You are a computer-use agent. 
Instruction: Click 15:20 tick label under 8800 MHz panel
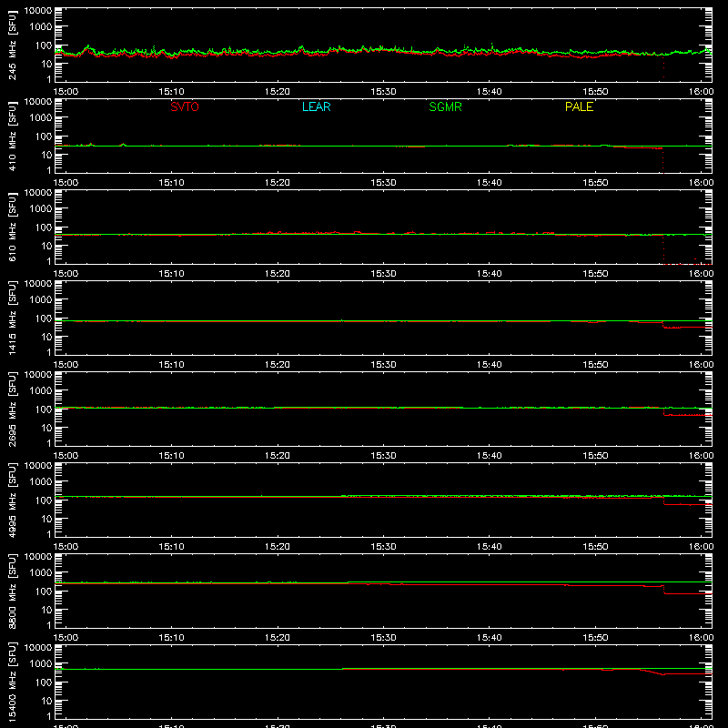[x=278, y=638]
